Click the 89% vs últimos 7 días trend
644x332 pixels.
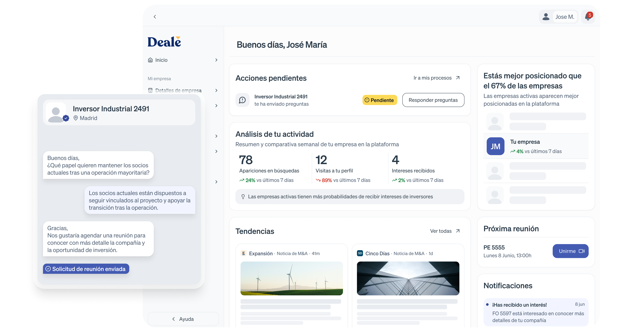343,180
